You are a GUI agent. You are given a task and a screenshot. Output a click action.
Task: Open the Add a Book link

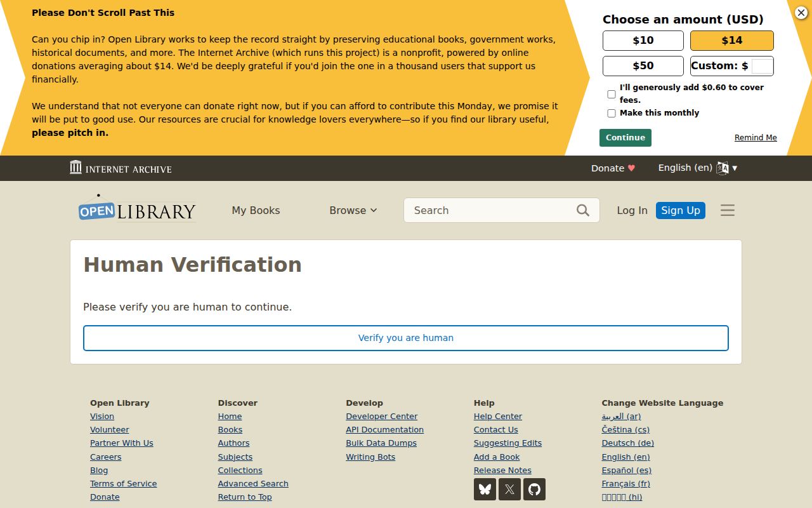[497, 457]
